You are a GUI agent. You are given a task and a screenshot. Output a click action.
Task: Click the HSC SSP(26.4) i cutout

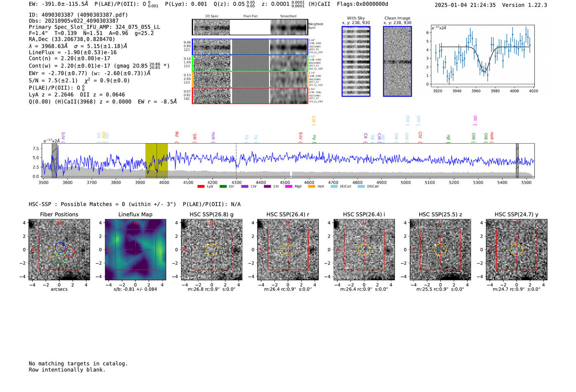[364, 250]
